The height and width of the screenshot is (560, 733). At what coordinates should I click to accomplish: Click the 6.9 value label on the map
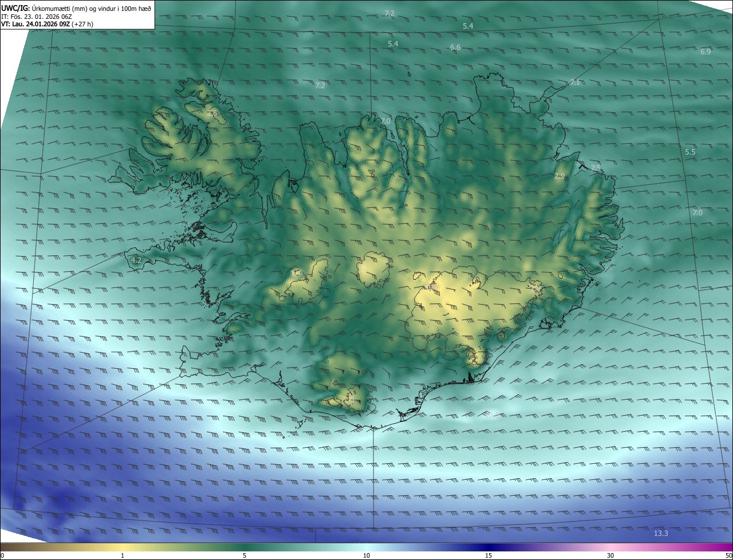coord(706,52)
